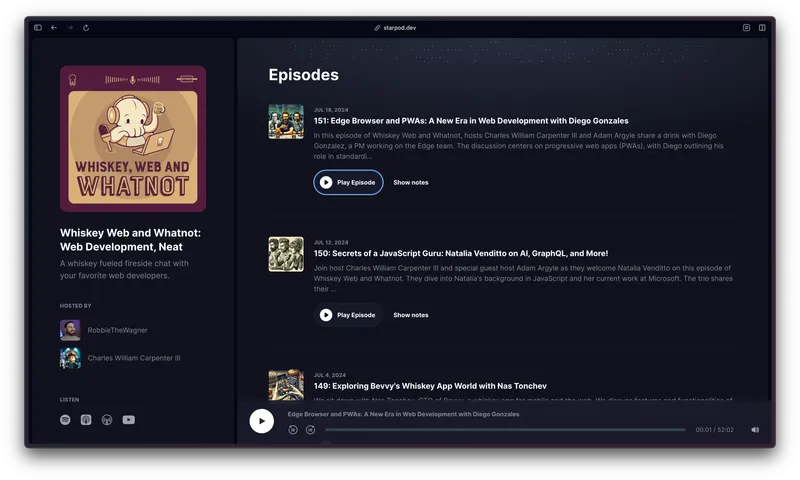
Task: Show notes for episode 151
Action: tap(410, 183)
